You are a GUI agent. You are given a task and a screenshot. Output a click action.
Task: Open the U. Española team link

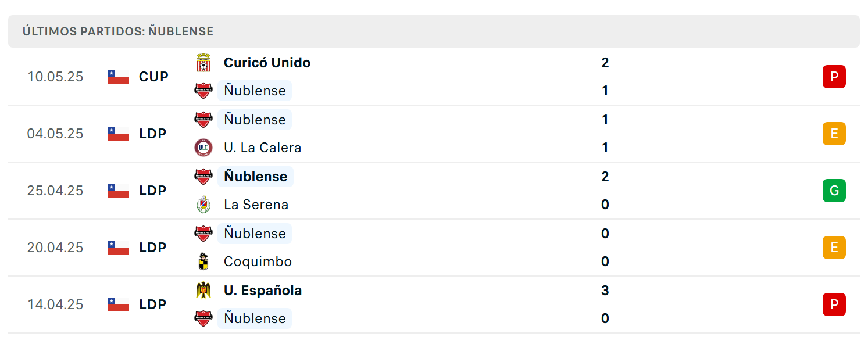pos(263,291)
